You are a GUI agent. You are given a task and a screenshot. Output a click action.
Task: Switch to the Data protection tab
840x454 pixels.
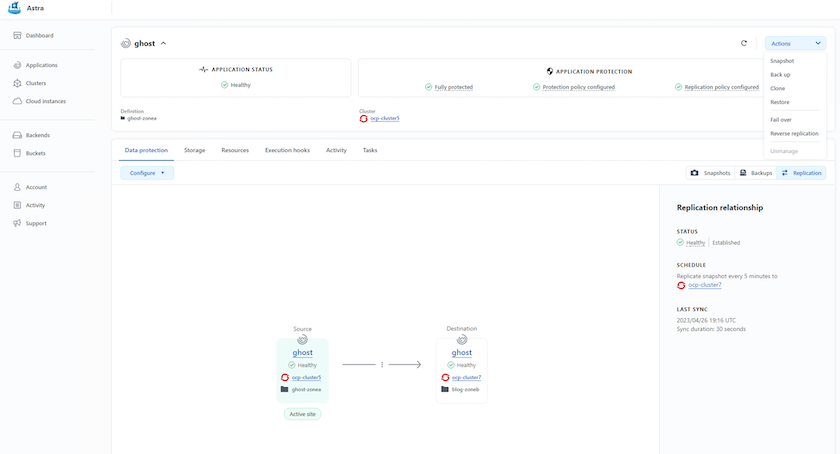[x=146, y=150]
